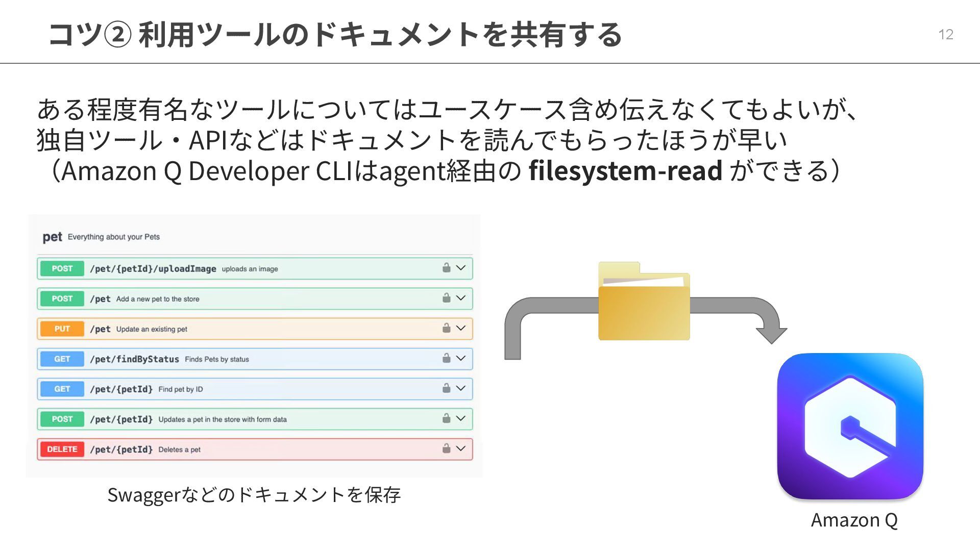Image resolution: width=980 pixels, height=551 pixels.
Task: Click lock icon on 'Deletes a pet' row
Action: pos(446,448)
